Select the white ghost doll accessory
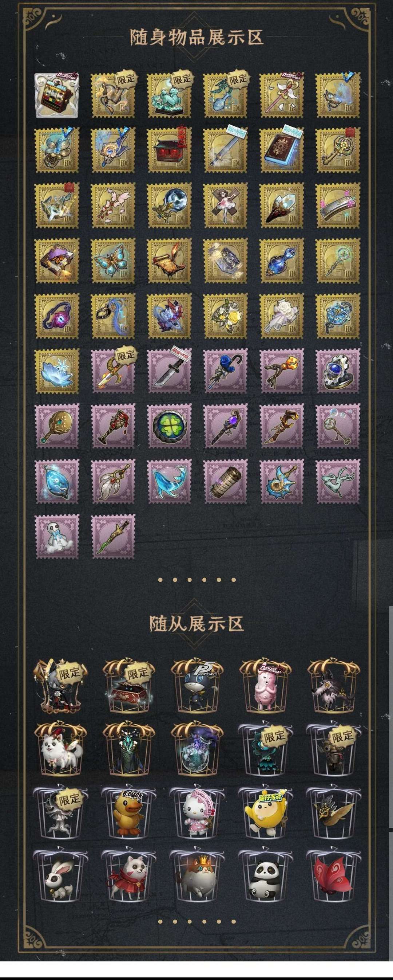 [57, 537]
